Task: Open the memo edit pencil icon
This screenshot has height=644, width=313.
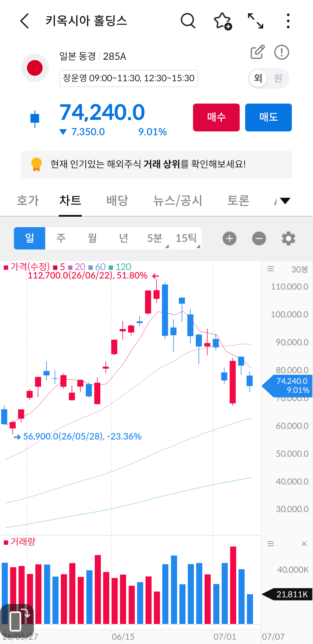Action: pos(257,52)
